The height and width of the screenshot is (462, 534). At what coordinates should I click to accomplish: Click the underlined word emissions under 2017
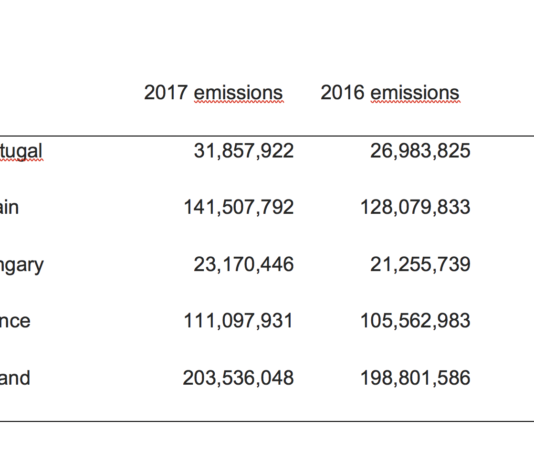[x=238, y=93]
